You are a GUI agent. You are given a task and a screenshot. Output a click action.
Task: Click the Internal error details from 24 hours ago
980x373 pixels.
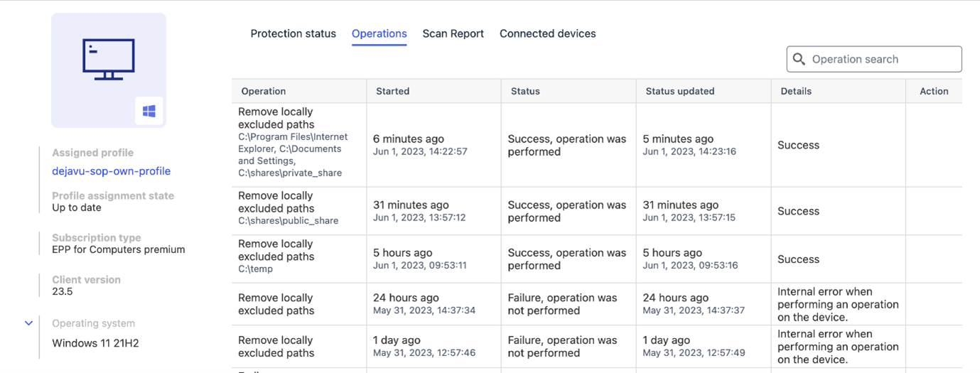[838, 304]
